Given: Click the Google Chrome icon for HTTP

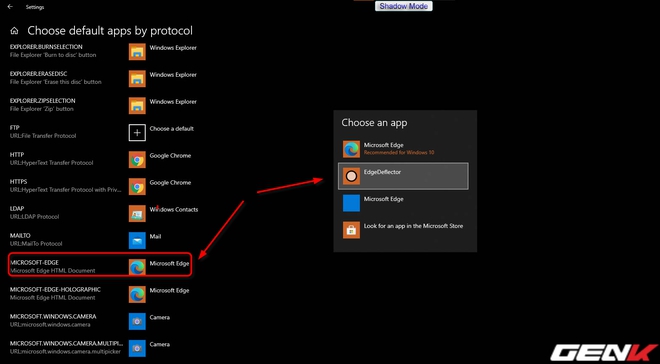Looking at the screenshot, I should pyautogui.click(x=137, y=159).
